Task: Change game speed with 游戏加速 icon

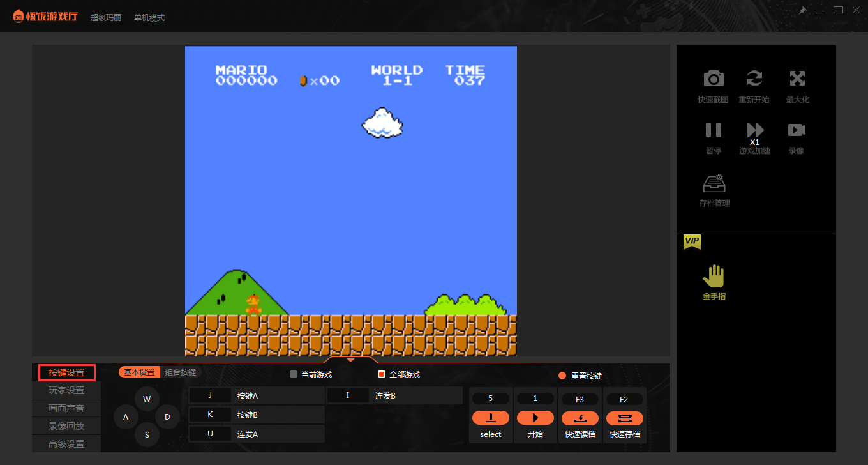Action: point(755,130)
